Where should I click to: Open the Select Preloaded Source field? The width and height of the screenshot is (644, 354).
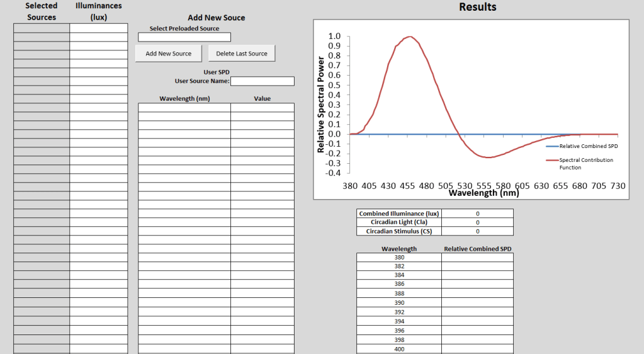click(x=184, y=37)
